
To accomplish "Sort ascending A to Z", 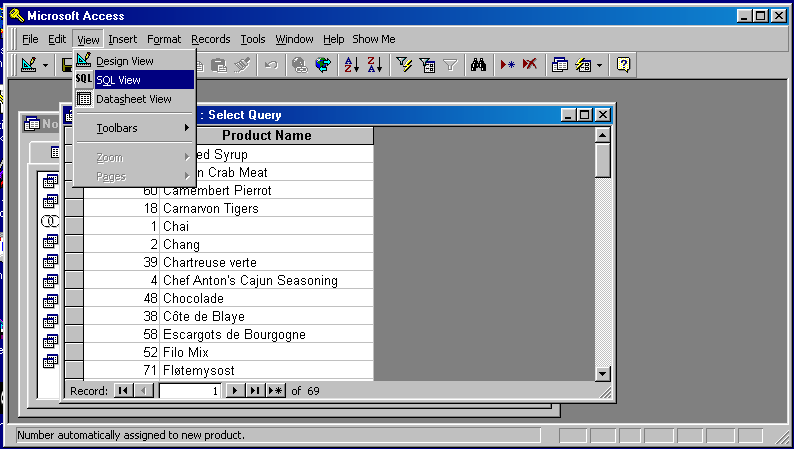I will pyautogui.click(x=351, y=65).
